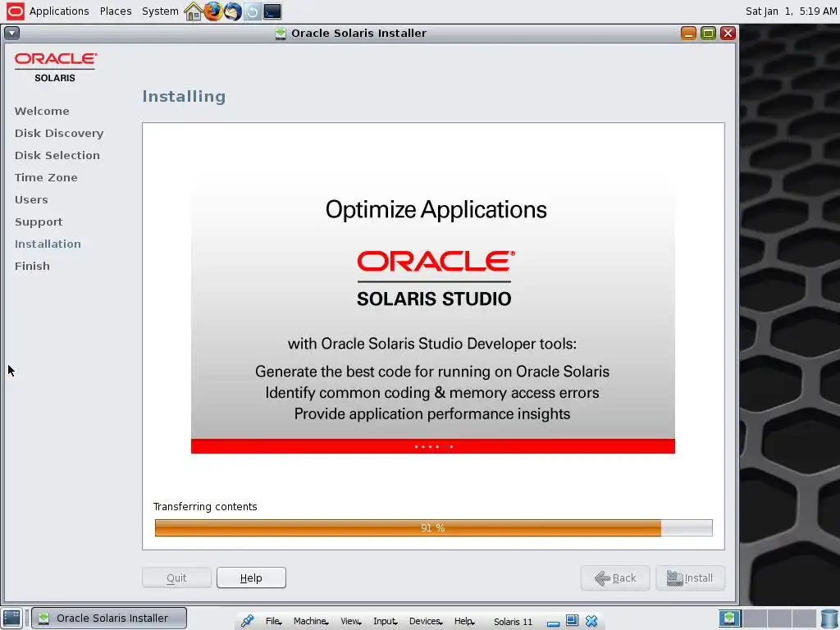Open the VirtualBox Machine menu
This screenshot has width=840, height=630.
[x=311, y=622]
